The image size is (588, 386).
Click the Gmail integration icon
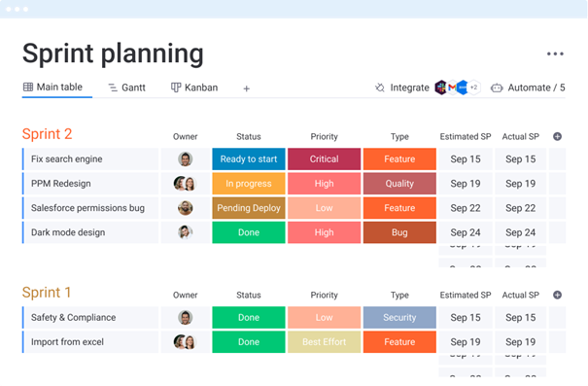[x=452, y=88]
